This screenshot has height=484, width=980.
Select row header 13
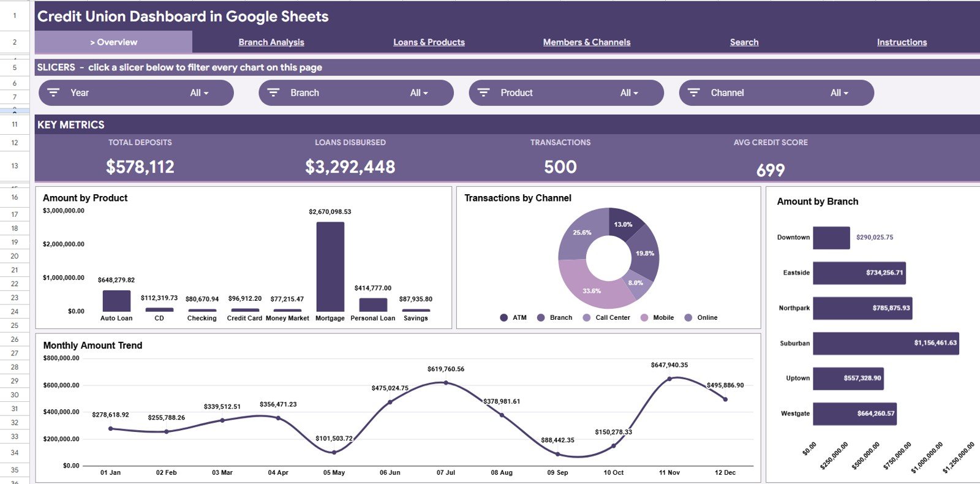click(x=15, y=166)
